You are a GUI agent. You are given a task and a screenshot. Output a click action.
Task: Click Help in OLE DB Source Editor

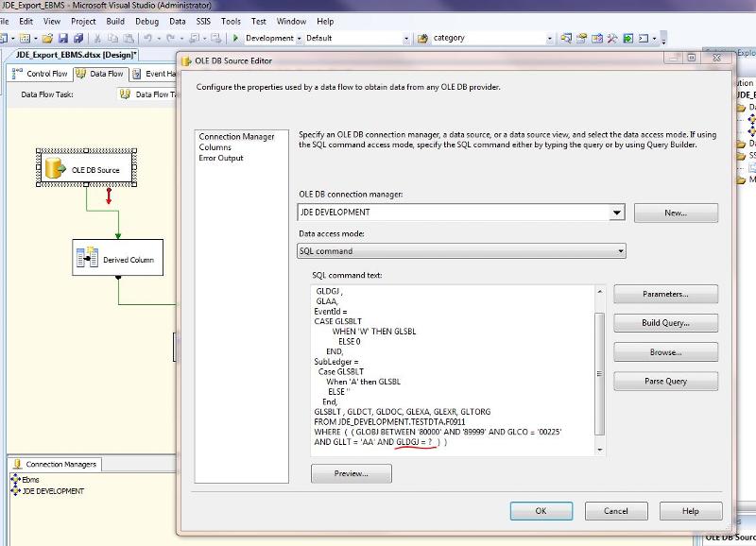pos(691,511)
